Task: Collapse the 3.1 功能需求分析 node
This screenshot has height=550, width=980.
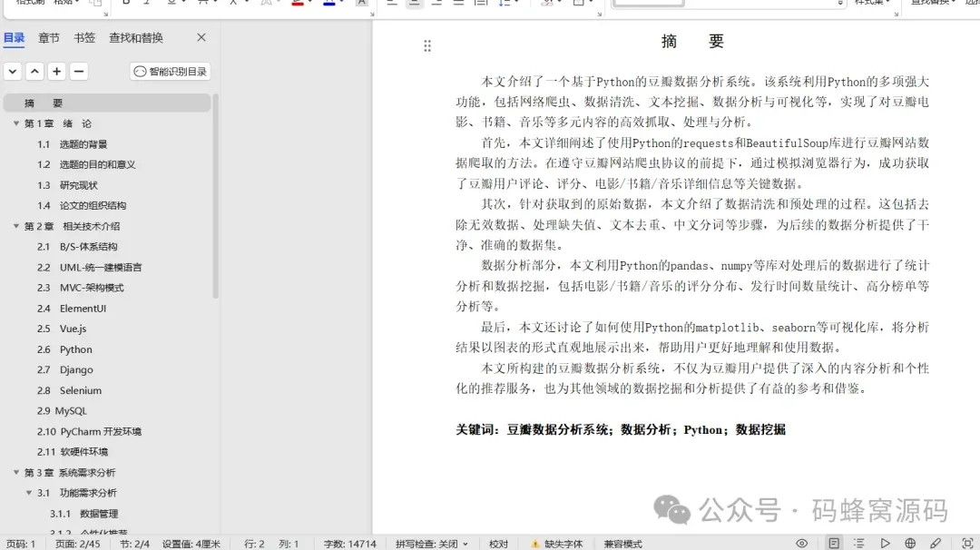Action: click(29, 493)
